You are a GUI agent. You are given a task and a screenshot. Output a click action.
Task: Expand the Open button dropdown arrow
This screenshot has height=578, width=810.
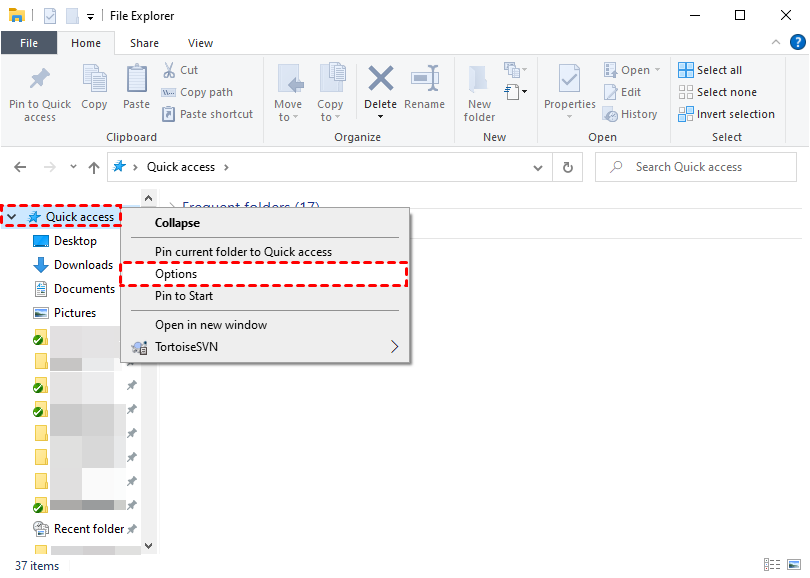pyautogui.click(x=657, y=70)
